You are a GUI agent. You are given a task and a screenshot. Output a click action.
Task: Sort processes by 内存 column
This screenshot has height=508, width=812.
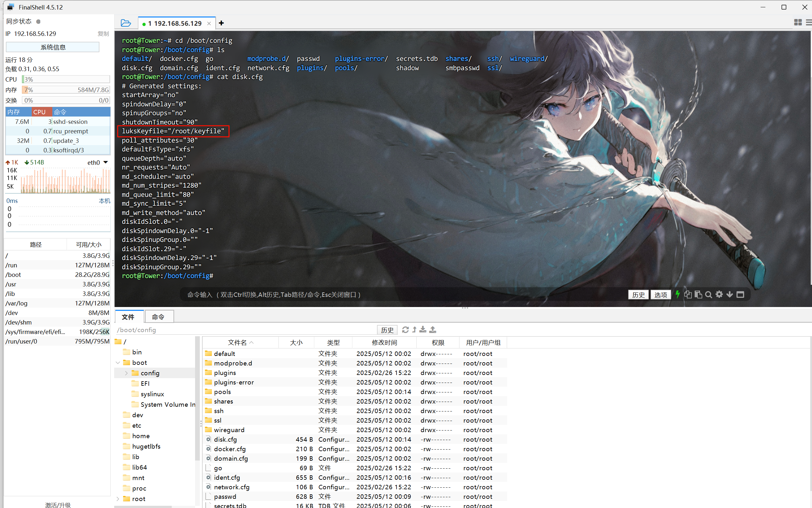(x=19, y=112)
